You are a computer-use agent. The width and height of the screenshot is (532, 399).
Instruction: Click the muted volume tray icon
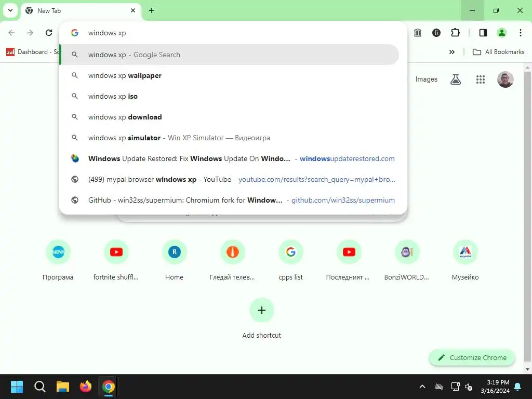point(469,387)
